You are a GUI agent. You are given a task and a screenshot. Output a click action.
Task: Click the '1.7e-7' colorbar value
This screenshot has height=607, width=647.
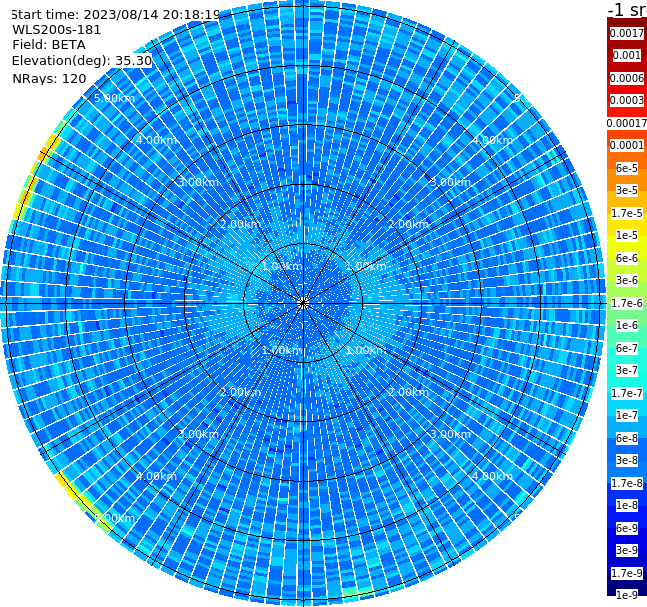pos(627,393)
